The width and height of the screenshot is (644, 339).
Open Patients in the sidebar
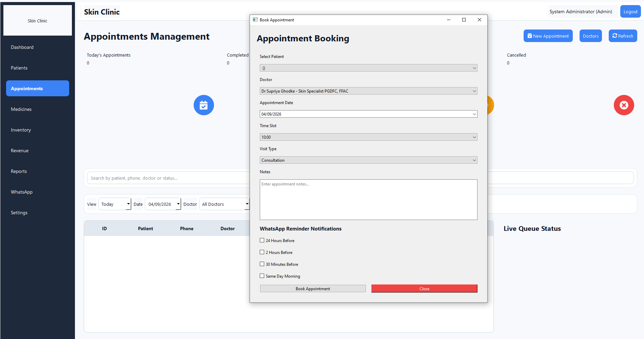[38, 68]
